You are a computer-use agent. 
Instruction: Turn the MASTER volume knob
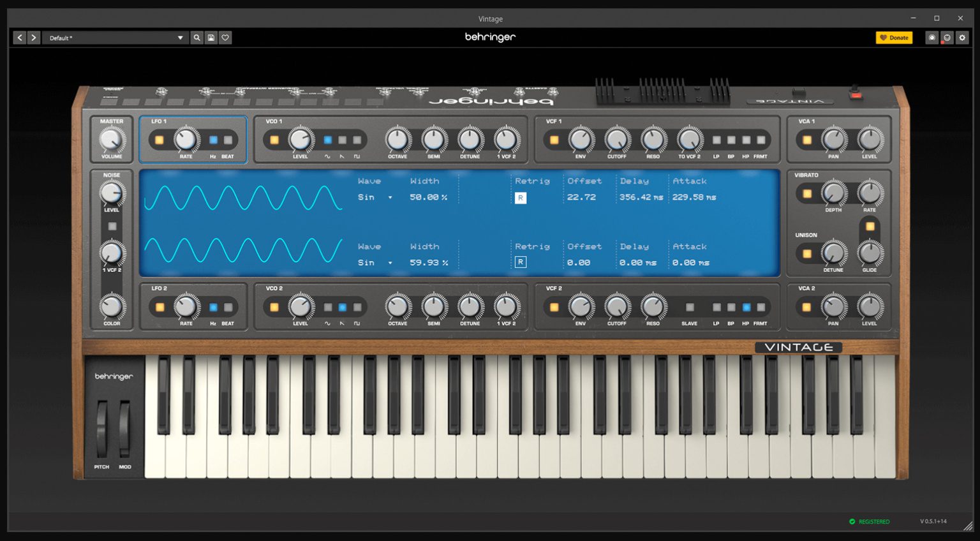pos(112,140)
